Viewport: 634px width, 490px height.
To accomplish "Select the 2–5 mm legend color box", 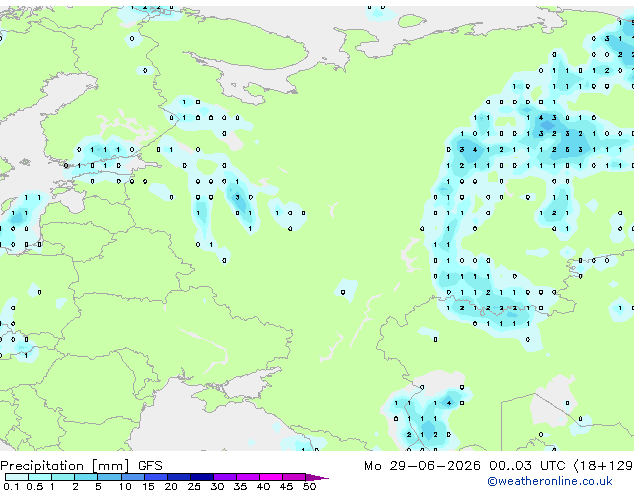I will pos(86,477).
